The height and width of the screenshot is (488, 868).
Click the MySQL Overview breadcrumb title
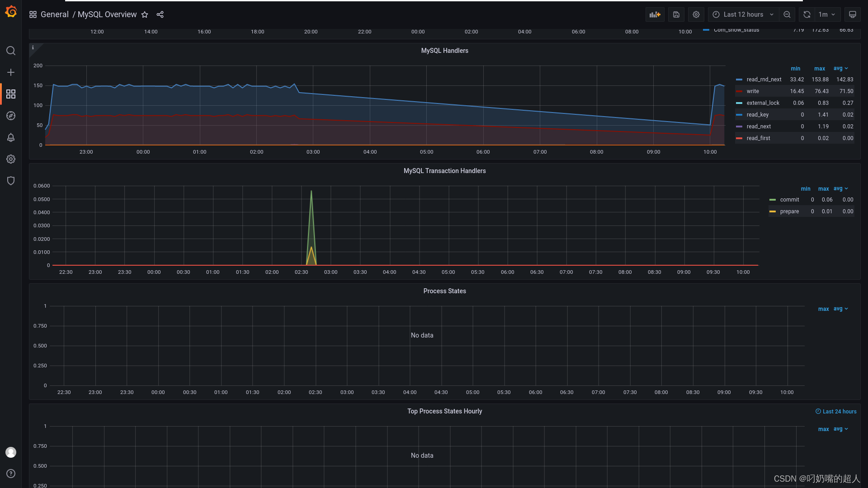(107, 14)
